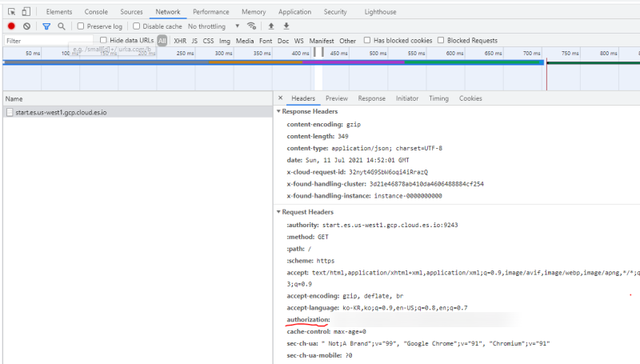Image resolution: width=640 pixels, height=364 pixels.
Task: Open the No throttling dropdown
Action: pos(216,26)
